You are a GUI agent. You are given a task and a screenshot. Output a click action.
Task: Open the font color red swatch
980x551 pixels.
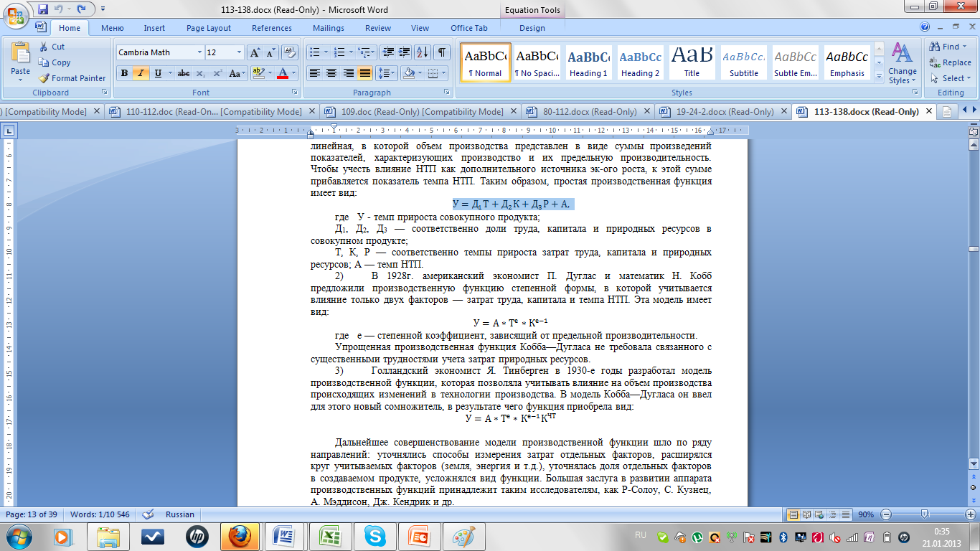[x=283, y=73]
